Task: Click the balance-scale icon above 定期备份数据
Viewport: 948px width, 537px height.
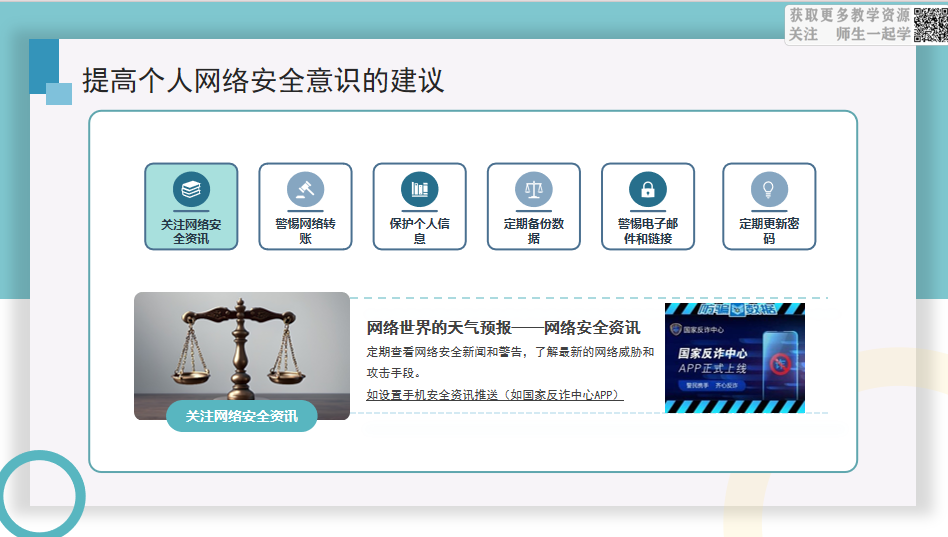Action: click(x=533, y=189)
